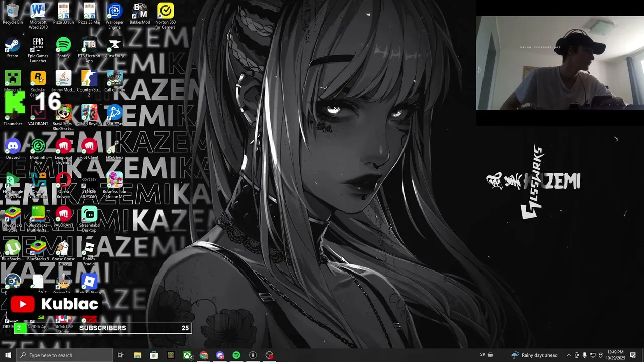Open the Pizza 33 Maj file
The width and height of the screenshot is (644, 362).
89,14
